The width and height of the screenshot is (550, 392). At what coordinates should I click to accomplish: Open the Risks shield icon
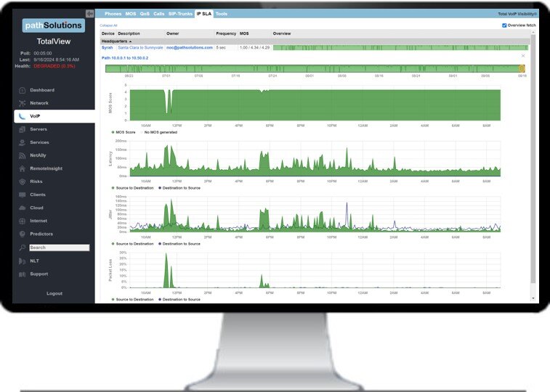(23, 181)
